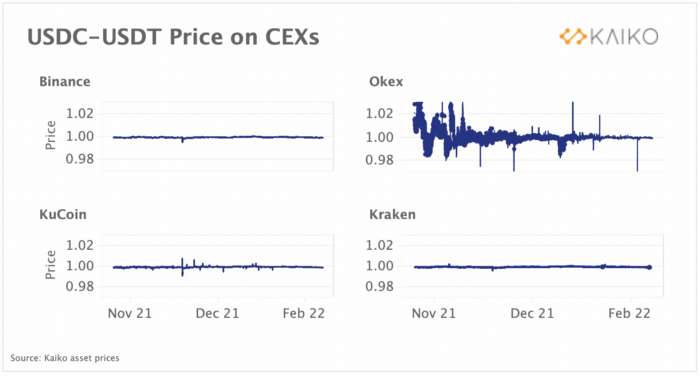Screen dimensions: 700x376
Task: Click the Kaiko logo icon
Action: (573, 37)
